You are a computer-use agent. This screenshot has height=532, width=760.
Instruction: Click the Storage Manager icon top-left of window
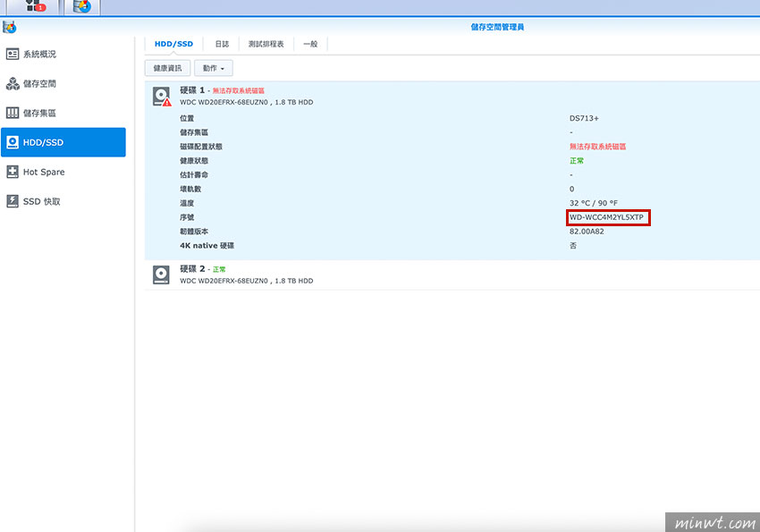coord(10,26)
